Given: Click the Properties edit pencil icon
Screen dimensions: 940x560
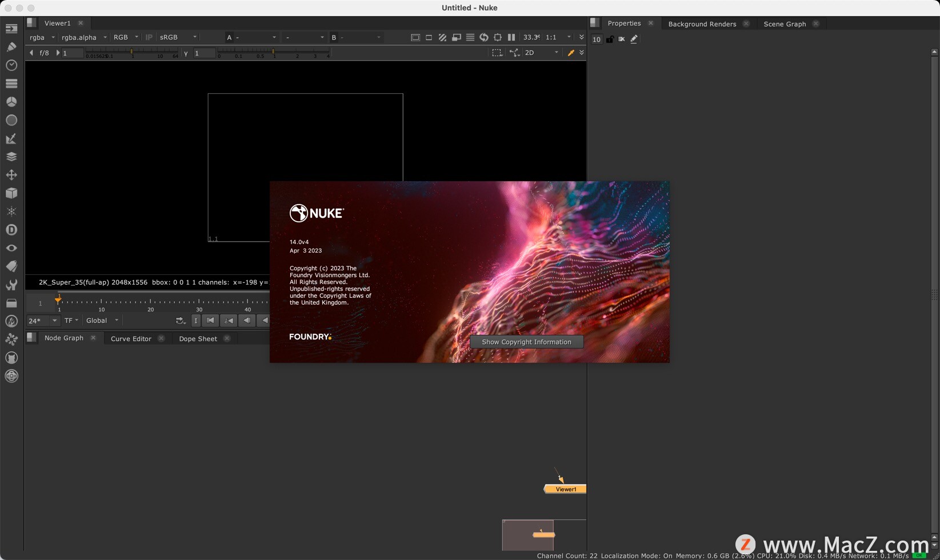Looking at the screenshot, I should (634, 39).
